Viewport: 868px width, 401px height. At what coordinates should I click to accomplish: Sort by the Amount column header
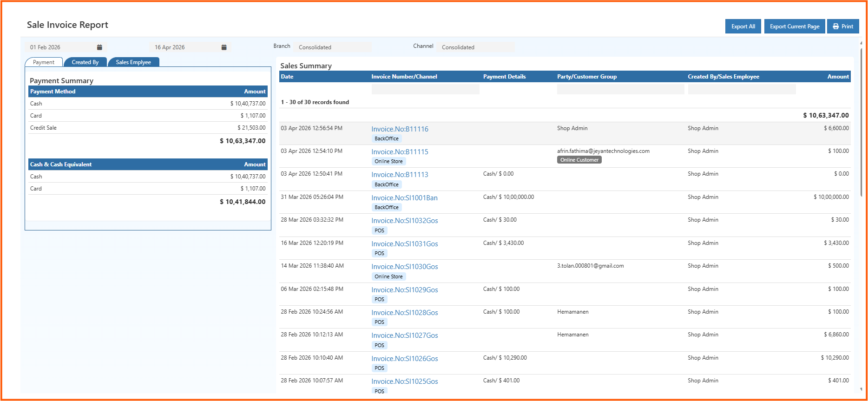pos(838,77)
